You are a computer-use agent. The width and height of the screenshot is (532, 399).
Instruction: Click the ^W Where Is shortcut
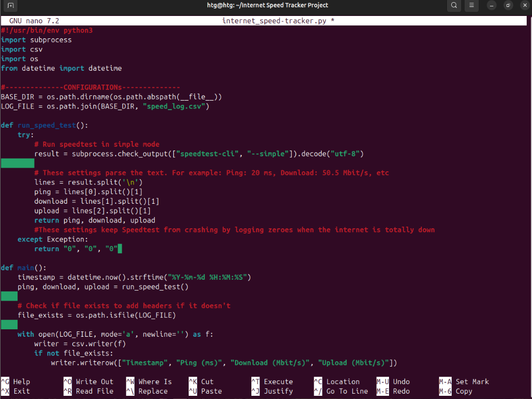tap(149, 381)
